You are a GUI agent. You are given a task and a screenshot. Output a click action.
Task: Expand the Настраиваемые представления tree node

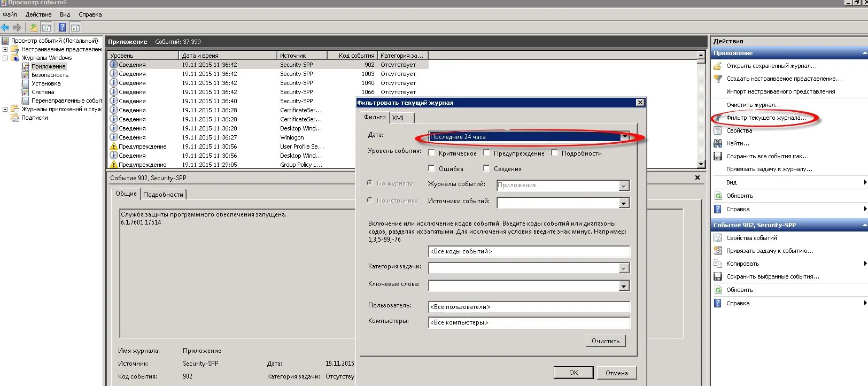pos(5,49)
